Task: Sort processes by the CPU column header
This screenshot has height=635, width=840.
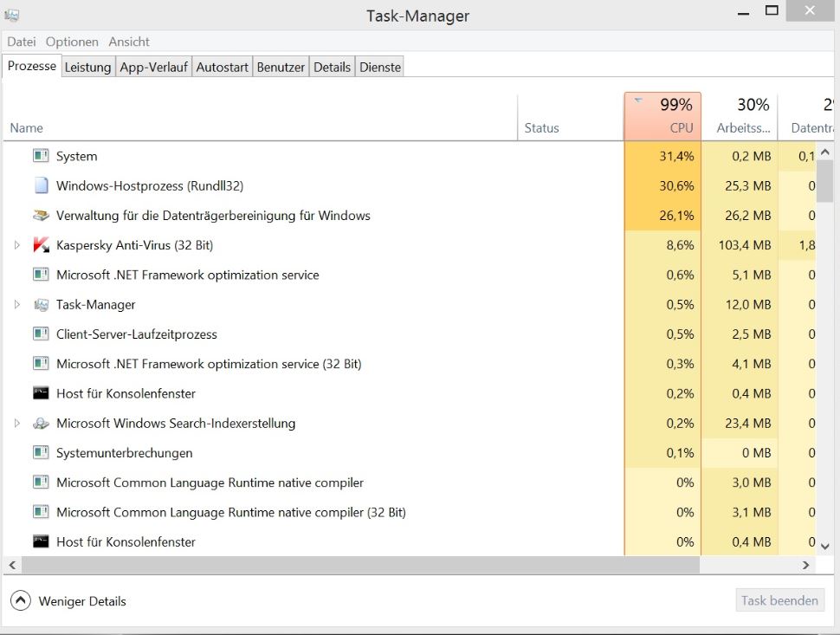Action: (662, 117)
